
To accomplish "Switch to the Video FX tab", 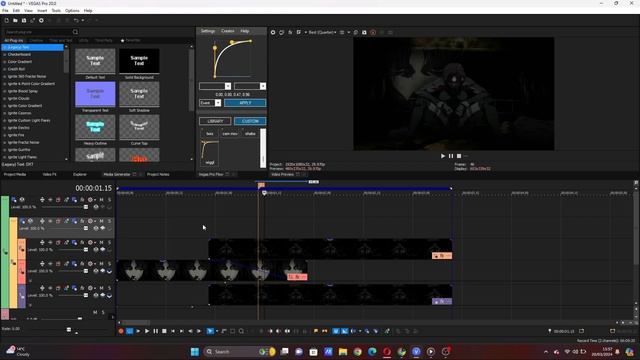I will coord(49,174).
